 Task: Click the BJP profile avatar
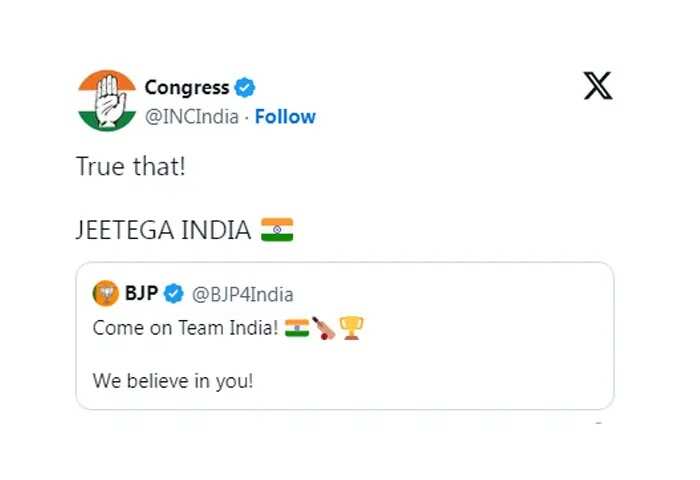[106, 293]
